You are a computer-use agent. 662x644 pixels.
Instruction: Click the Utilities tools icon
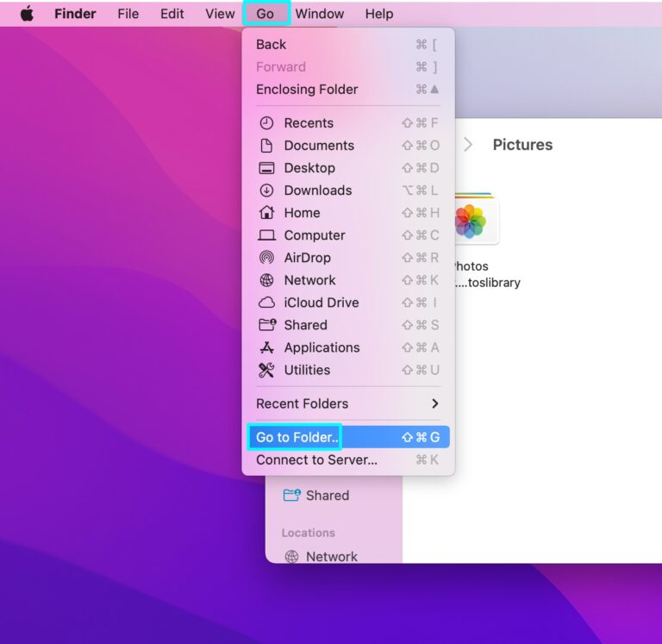coord(266,370)
